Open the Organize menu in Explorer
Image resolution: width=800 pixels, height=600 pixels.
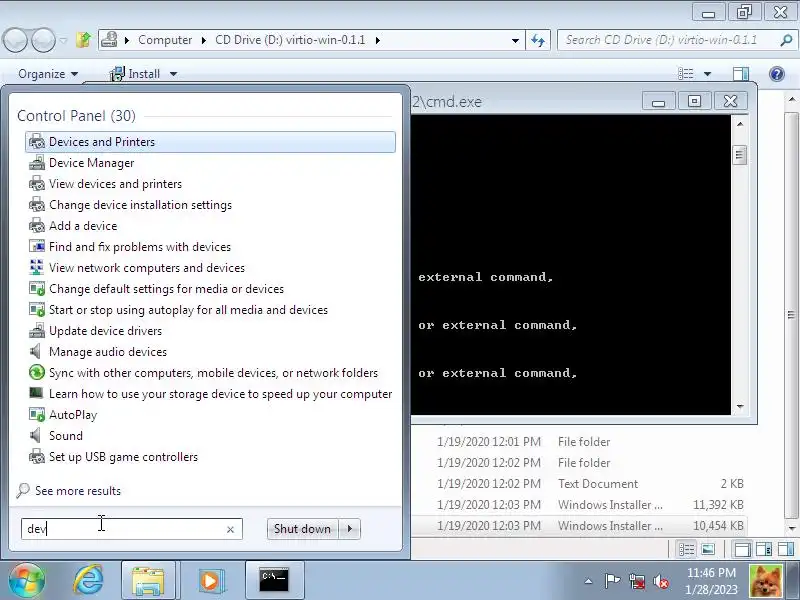point(48,74)
